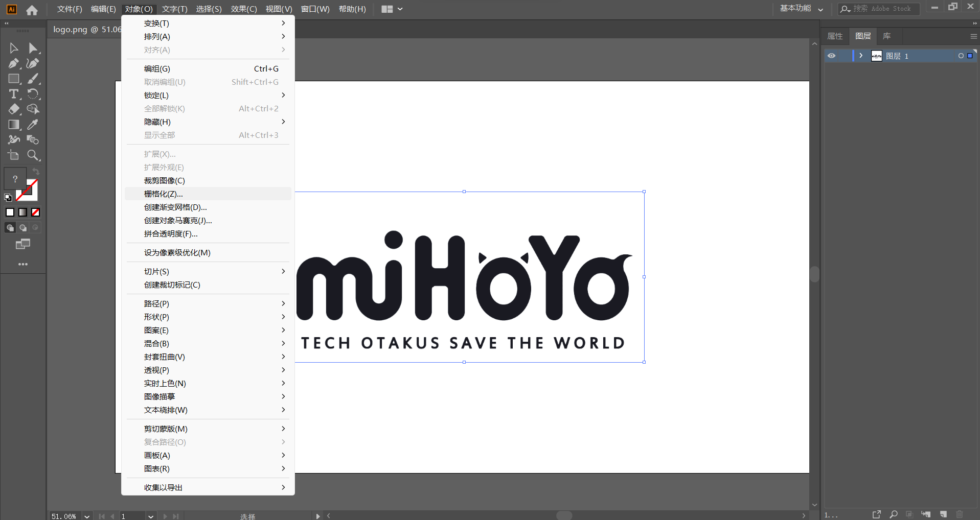Select the Shape Builder tool
The image size is (980, 520).
33,109
